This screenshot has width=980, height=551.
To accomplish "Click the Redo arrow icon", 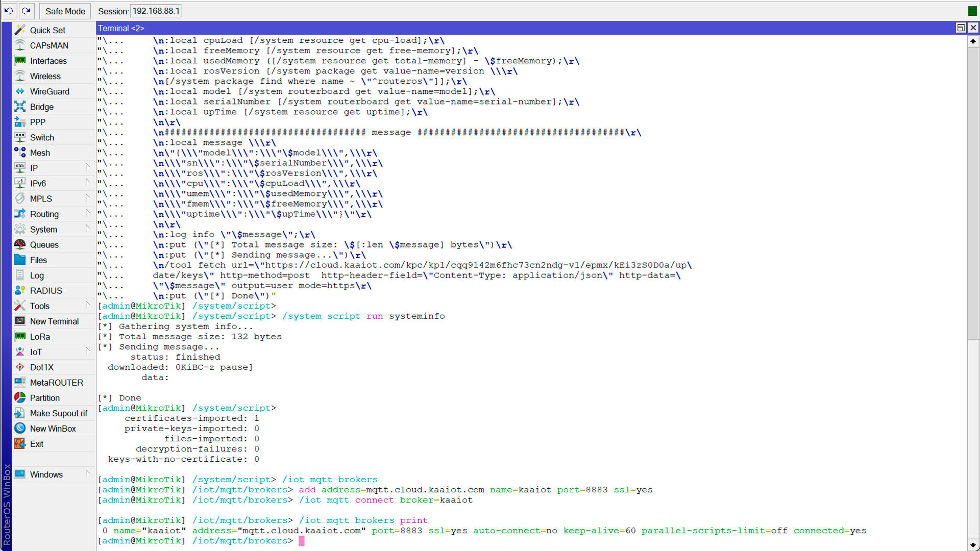I will (27, 11).
